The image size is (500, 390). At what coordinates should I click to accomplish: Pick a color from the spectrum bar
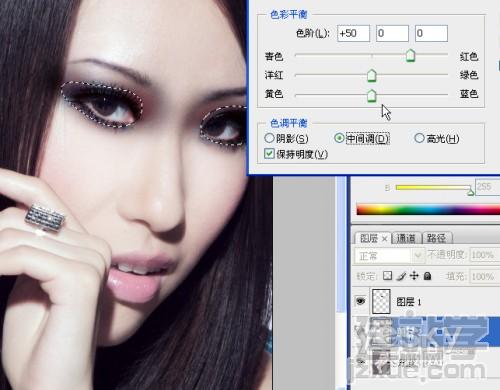[428, 210]
